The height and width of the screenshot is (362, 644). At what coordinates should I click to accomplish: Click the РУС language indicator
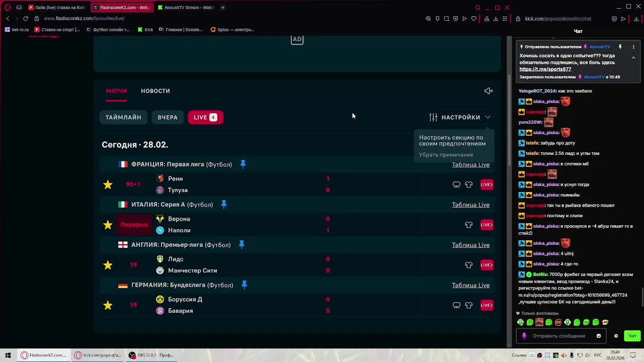click(598, 355)
